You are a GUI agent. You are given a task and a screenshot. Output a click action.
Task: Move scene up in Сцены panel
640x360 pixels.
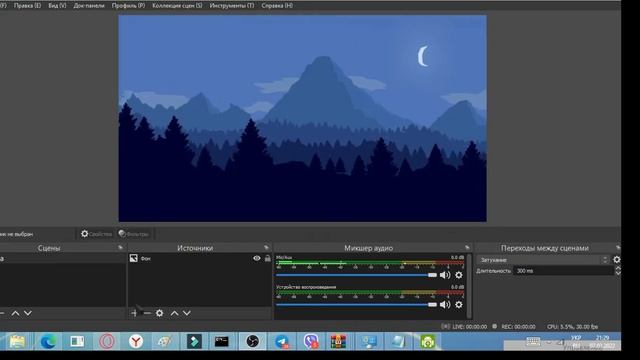click(16, 313)
